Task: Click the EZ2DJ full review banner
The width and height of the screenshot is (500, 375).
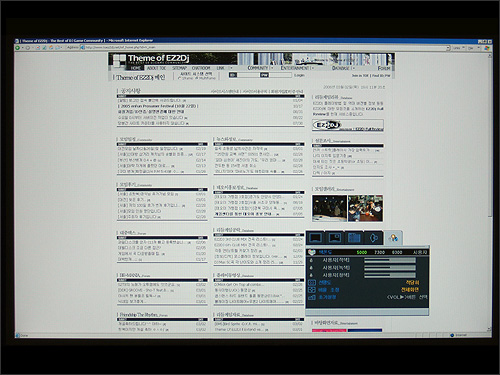Action: pyautogui.click(x=348, y=125)
